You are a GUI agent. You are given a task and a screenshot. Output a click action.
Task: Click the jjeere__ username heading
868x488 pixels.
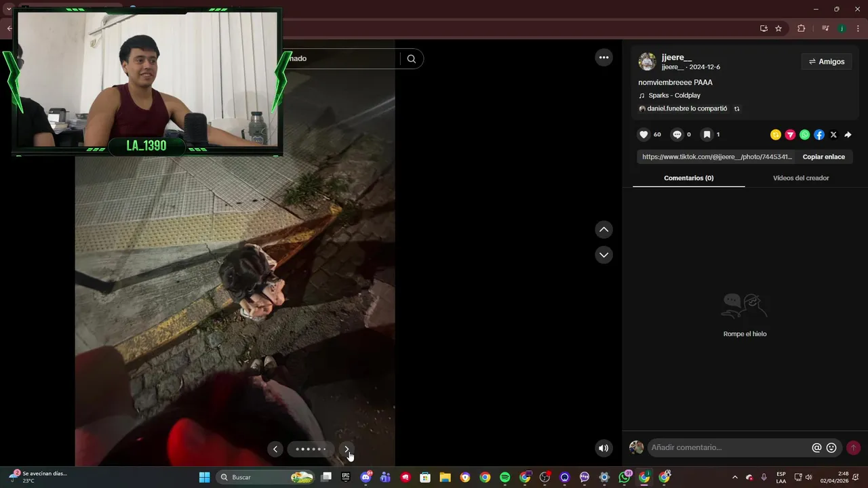click(x=677, y=57)
